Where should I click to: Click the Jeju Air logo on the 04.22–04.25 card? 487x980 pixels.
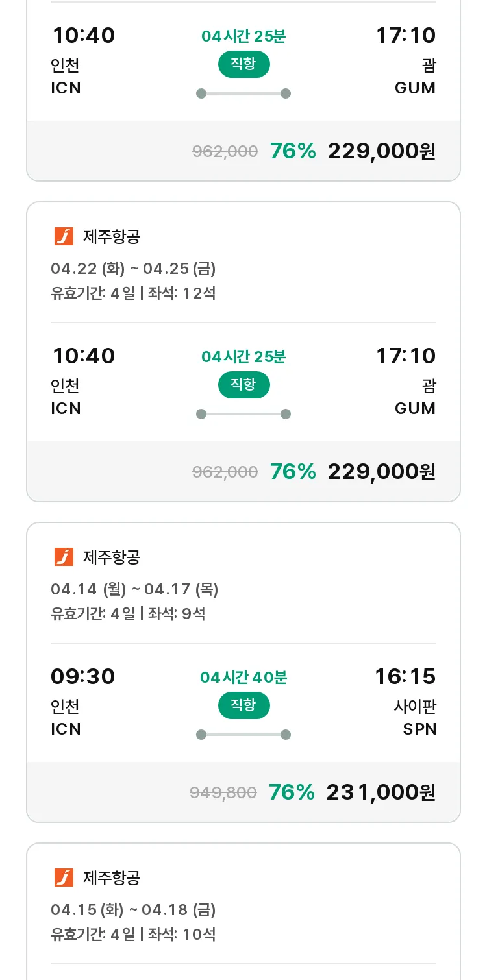64,237
